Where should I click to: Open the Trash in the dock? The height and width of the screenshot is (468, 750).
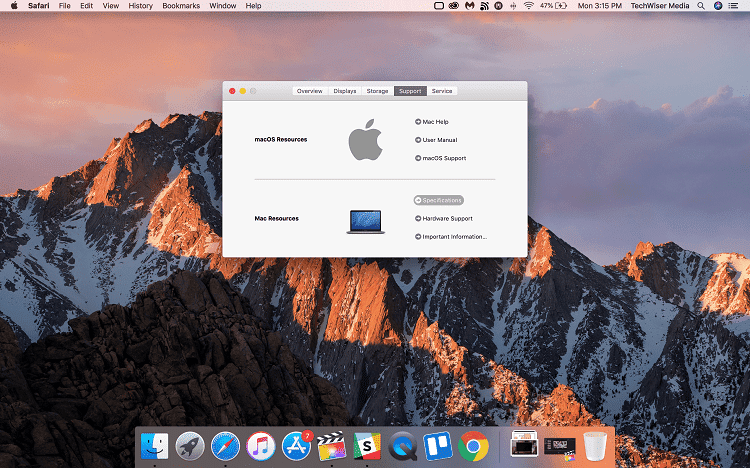click(595, 446)
